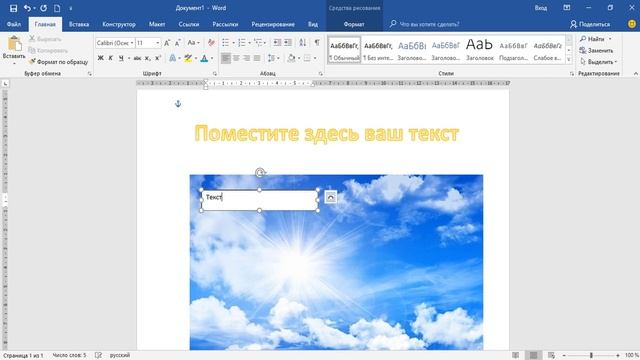Apply text effects (glowing A) icon
640x360 pixels.
[x=173, y=58]
